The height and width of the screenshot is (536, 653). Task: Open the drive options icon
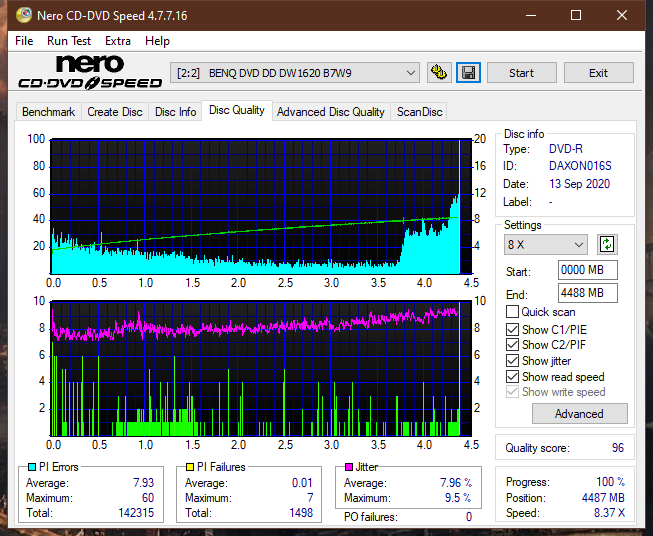(439, 73)
